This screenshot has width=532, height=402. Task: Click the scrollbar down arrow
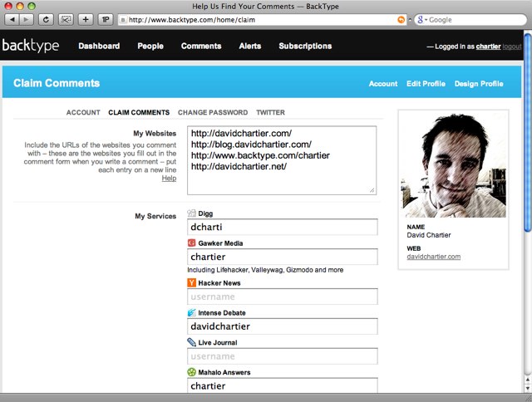pos(528,388)
